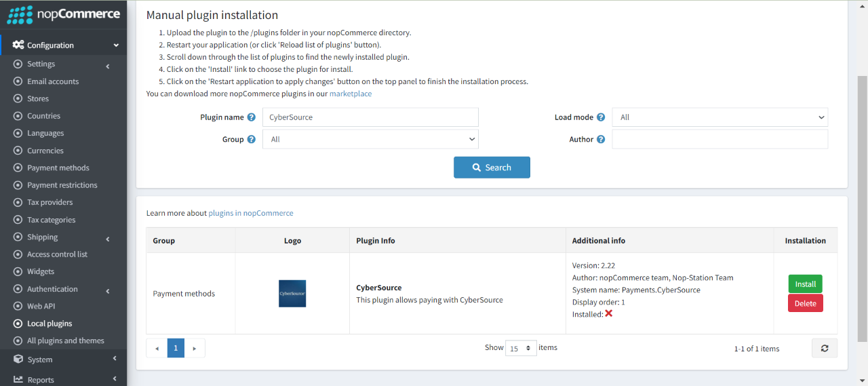Click the Widgets bullet icon
Image resolution: width=868 pixels, height=386 pixels.
point(18,271)
